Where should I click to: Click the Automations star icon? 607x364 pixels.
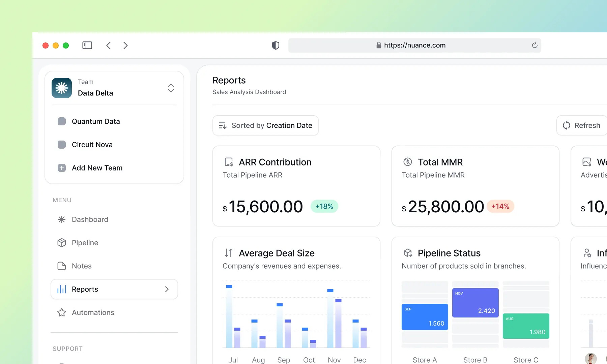point(62,312)
